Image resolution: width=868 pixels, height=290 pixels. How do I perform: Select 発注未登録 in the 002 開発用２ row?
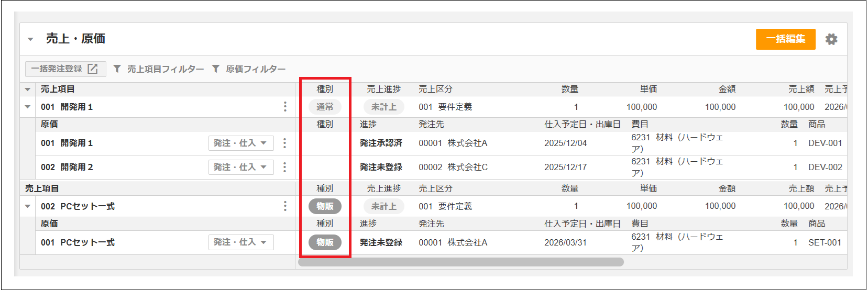[x=381, y=167]
